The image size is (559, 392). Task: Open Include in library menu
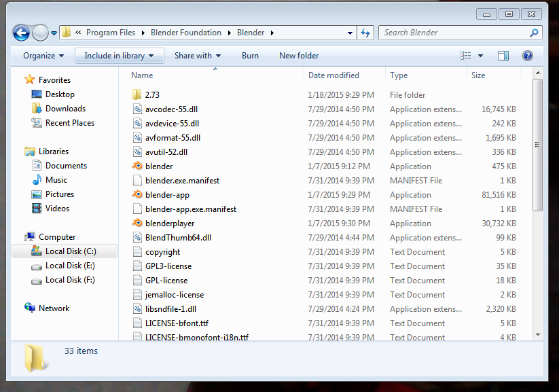pos(119,56)
